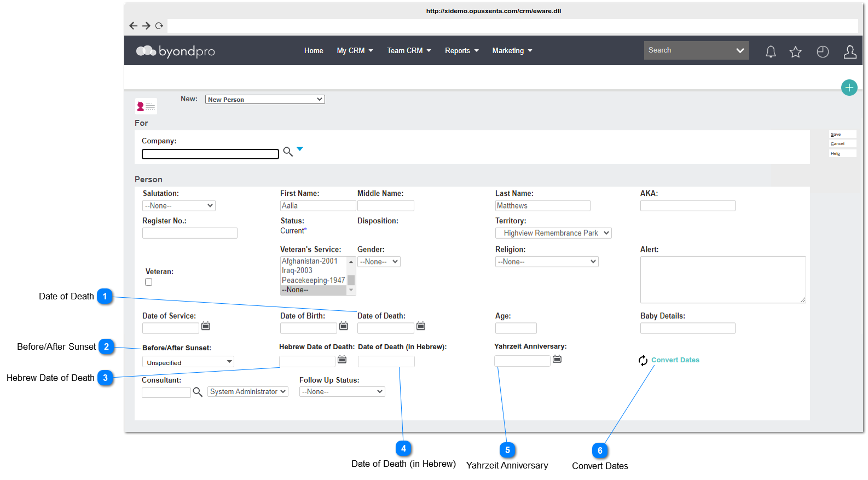The image size is (868, 480).
Task: Click the Search box in header
Action: click(x=696, y=50)
